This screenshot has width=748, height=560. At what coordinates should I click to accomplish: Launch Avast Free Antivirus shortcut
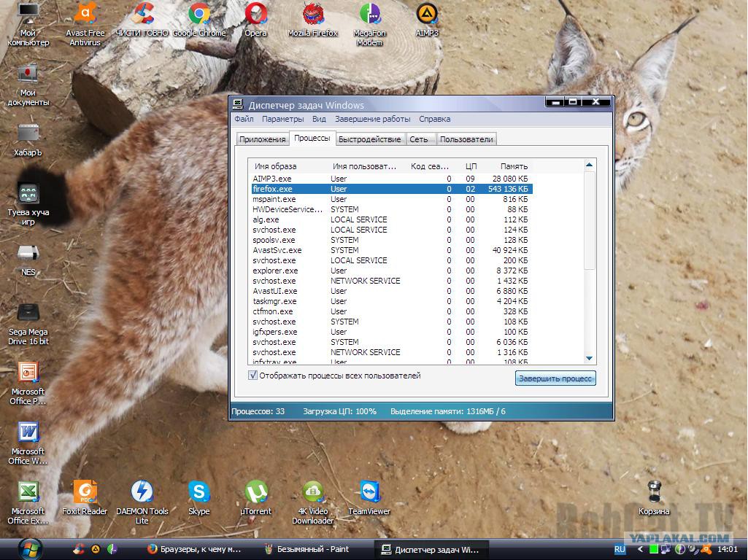[x=85, y=24]
